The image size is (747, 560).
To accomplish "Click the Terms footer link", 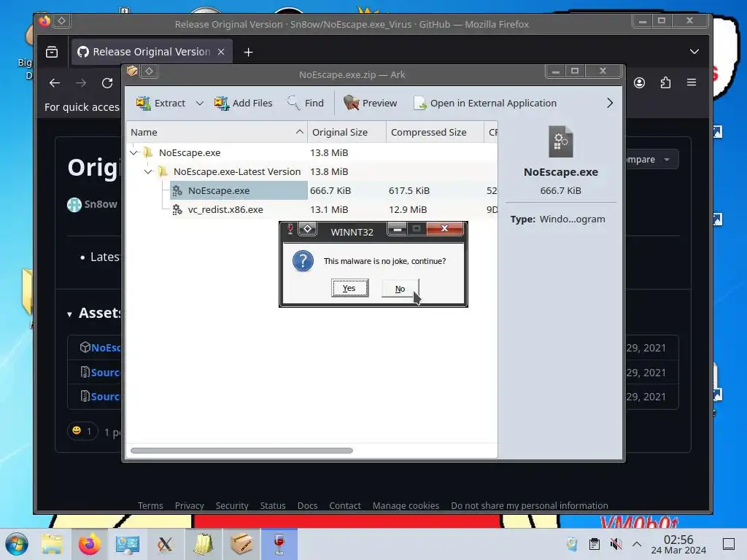I will pyautogui.click(x=150, y=506).
